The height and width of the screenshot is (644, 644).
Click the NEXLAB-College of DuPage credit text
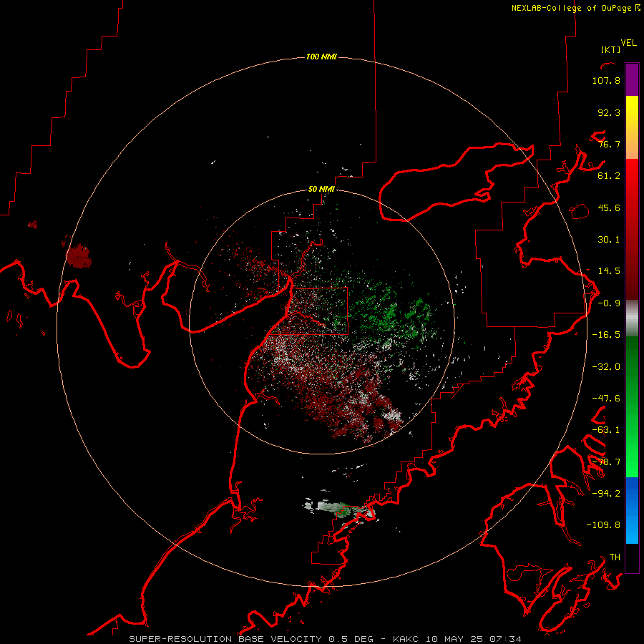[575, 8]
